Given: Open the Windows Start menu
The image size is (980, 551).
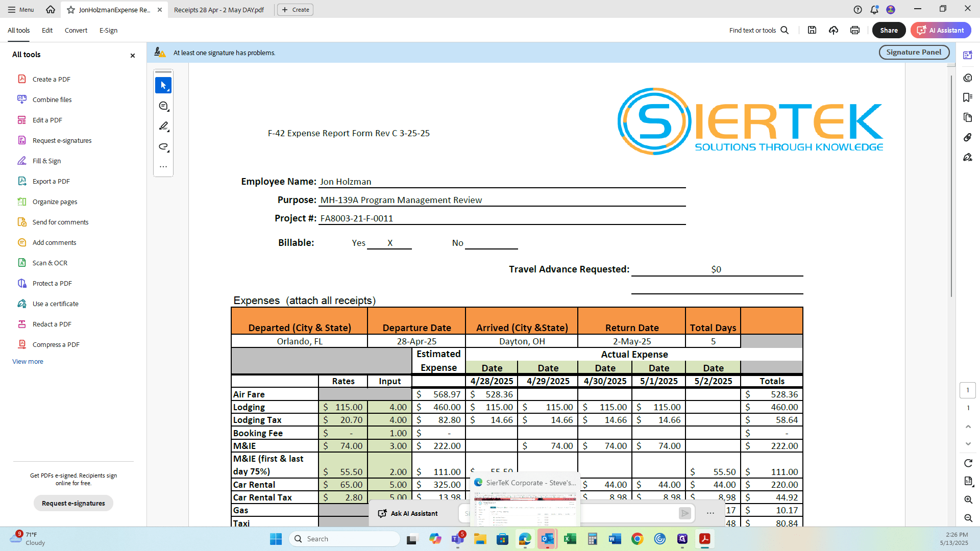Looking at the screenshot, I should [276, 539].
